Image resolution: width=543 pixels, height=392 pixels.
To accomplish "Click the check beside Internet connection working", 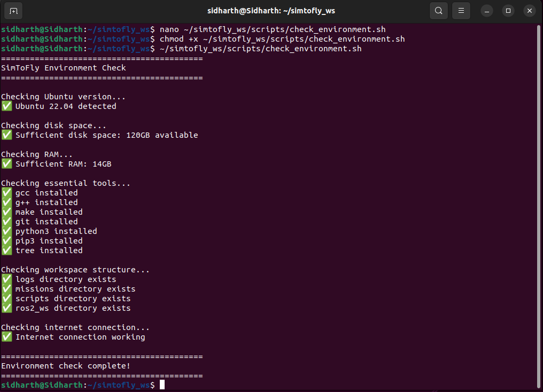I will (6, 337).
